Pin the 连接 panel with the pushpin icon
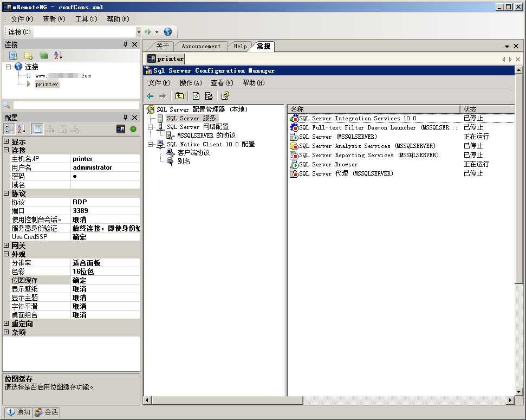 click(125, 44)
